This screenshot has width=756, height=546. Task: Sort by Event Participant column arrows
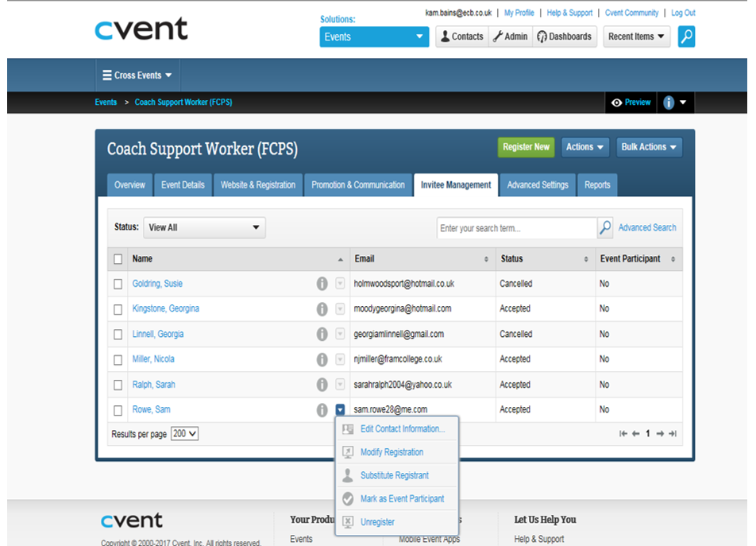[673, 260]
